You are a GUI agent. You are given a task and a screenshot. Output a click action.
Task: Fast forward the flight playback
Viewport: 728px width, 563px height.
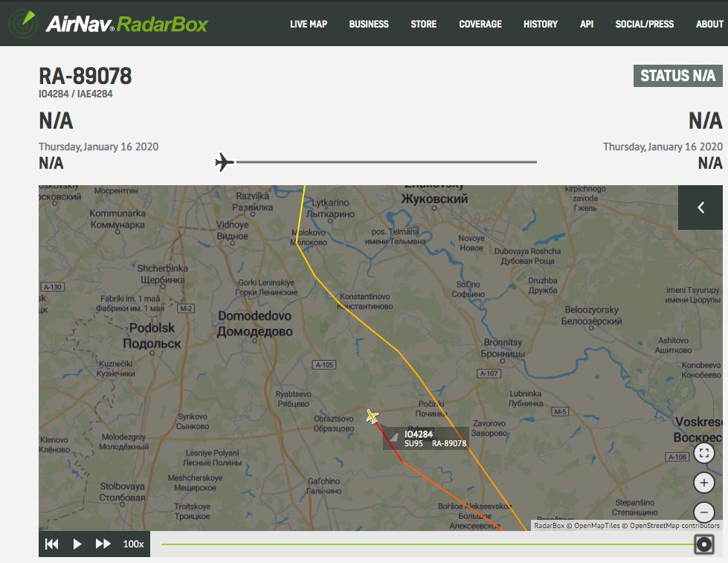tap(103, 544)
